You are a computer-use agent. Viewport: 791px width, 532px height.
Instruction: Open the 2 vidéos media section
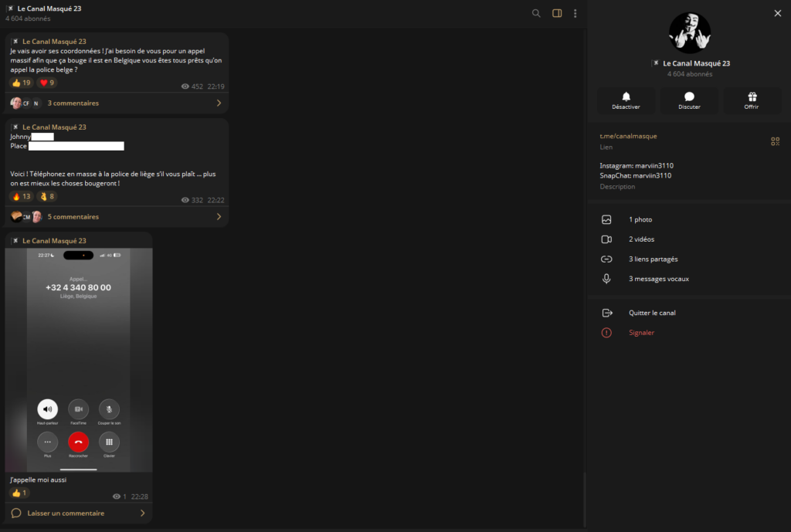641,239
